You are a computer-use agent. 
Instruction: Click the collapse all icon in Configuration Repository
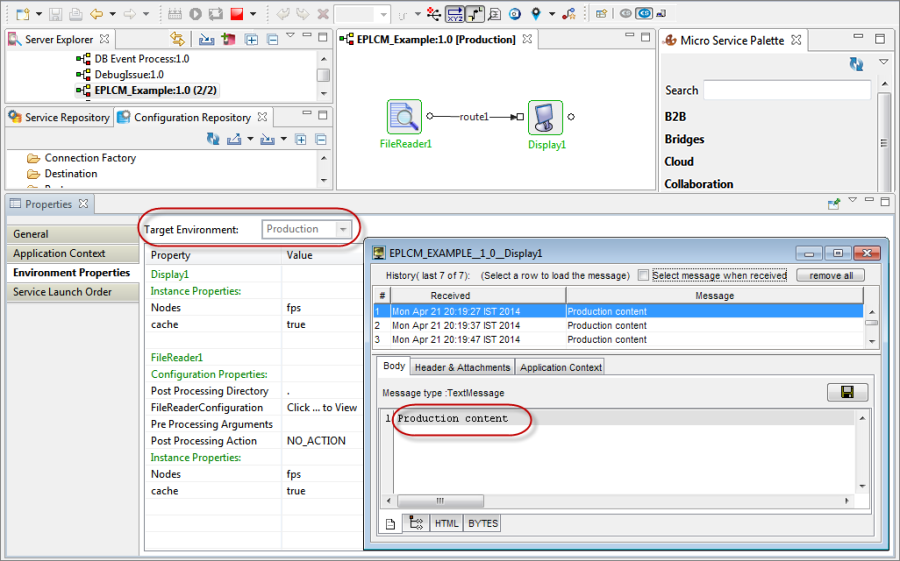point(321,140)
